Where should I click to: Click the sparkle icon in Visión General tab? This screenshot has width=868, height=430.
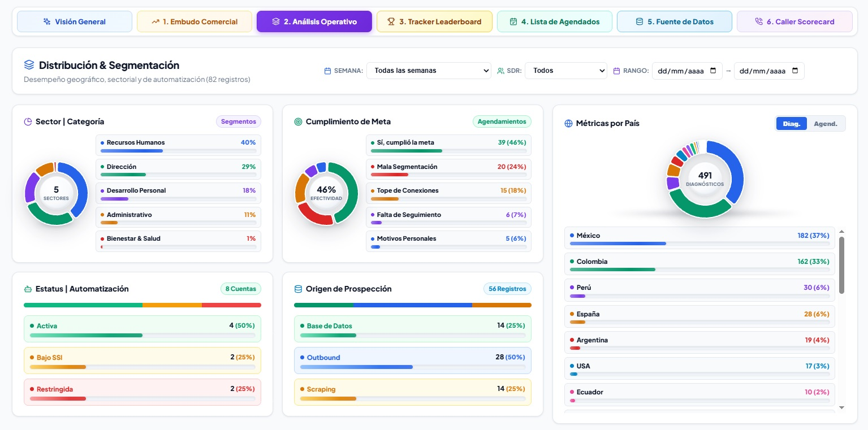pos(47,21)
